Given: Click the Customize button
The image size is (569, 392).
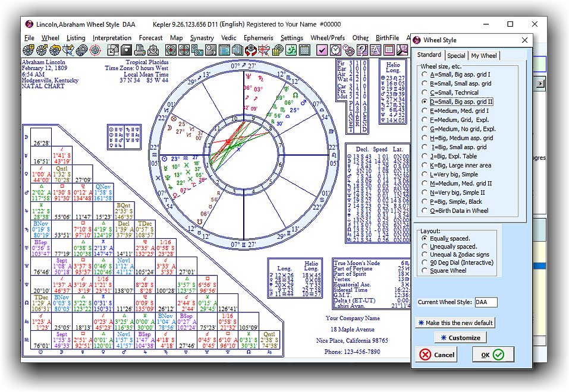Looking at the screenshot, I should [460, 337].
